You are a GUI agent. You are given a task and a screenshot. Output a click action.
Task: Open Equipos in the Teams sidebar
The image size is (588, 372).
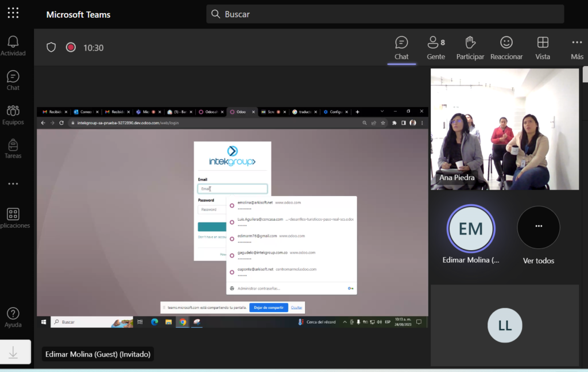click(x=13, y=115)
